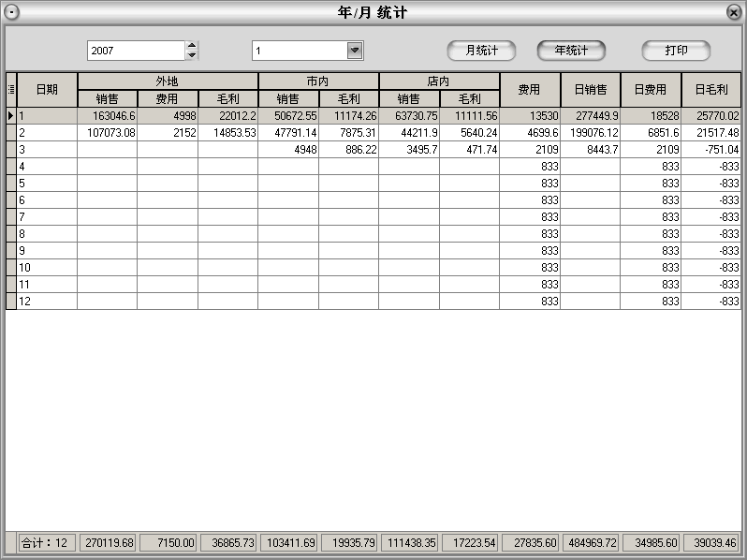Click the 日期 column header
This screenshot has width=747, height=560.
point(47,90)
